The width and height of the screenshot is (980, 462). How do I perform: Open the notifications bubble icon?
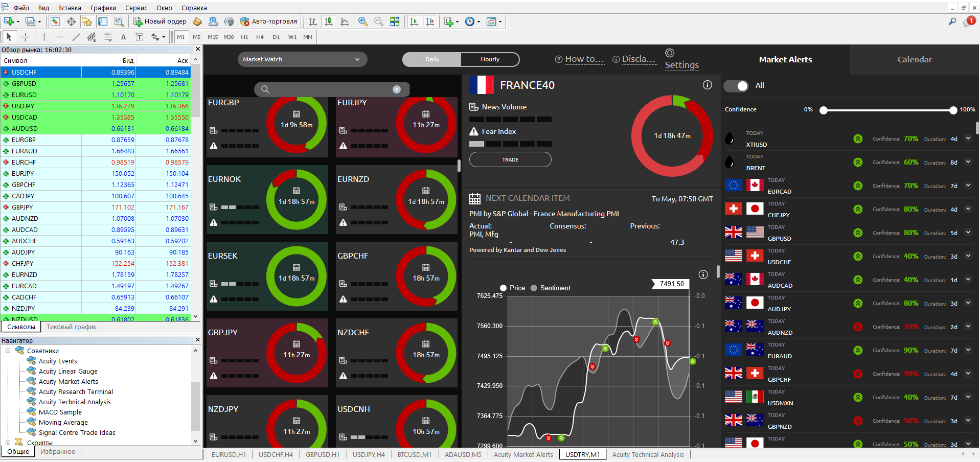[969, 21]
